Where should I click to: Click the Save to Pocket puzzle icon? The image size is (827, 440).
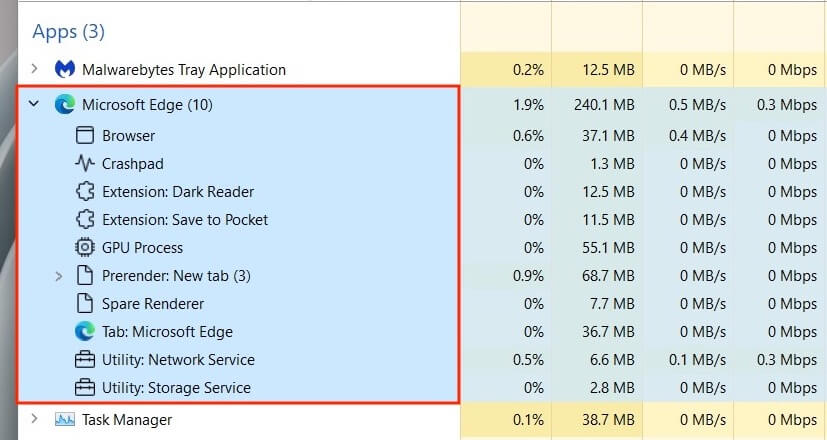pos(84,219)
